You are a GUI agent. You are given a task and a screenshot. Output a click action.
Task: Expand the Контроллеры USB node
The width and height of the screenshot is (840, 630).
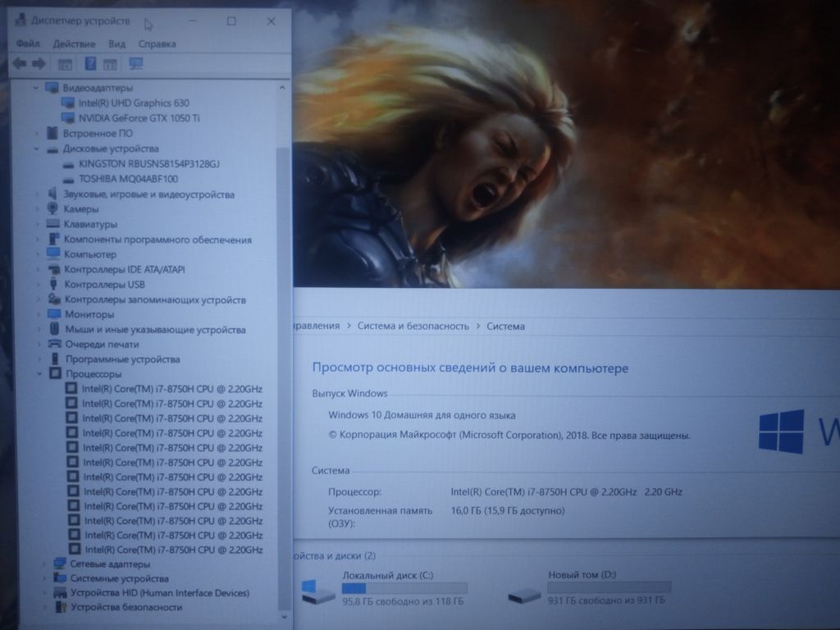pos(38,285)
